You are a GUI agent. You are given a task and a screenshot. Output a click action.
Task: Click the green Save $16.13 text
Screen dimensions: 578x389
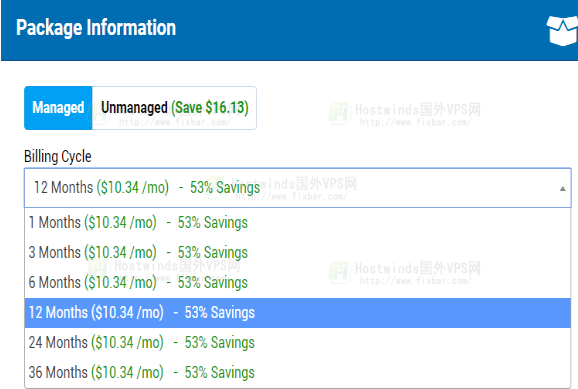coord(210,108)
